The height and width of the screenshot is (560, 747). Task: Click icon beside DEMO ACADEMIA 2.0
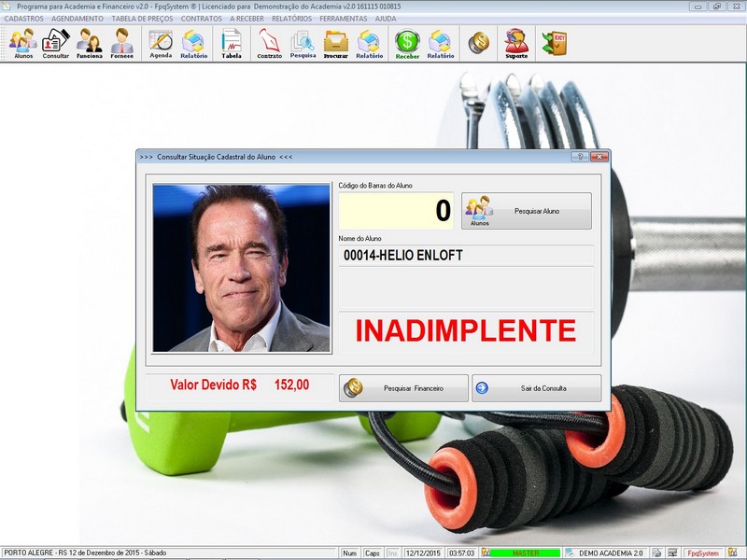pos(570,553)
